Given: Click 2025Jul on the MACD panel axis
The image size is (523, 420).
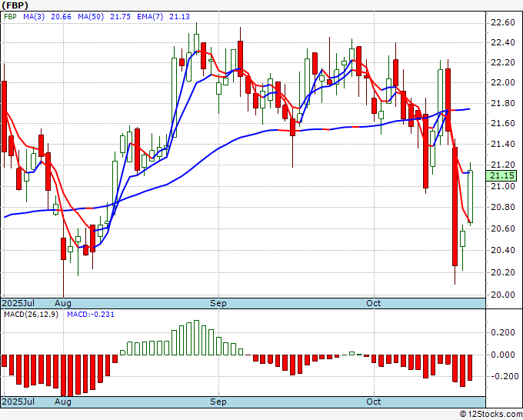Looking at the screenshot, I should pos(18,402).
